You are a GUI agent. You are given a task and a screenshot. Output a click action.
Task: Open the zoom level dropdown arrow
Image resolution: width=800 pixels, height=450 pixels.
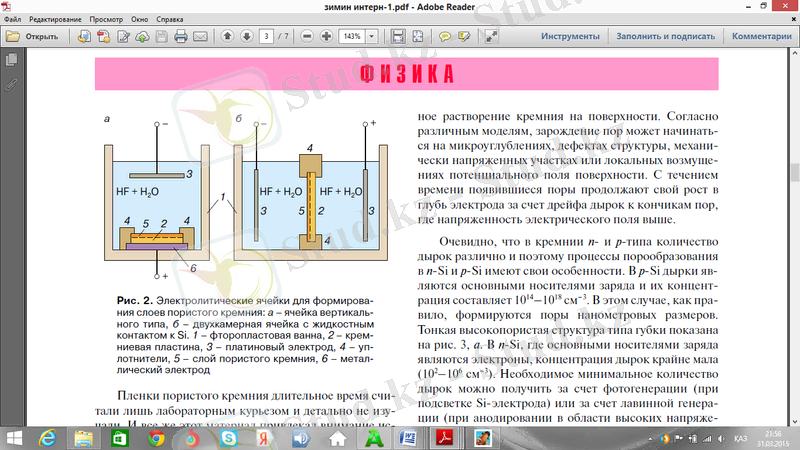(x=372, y=36)
